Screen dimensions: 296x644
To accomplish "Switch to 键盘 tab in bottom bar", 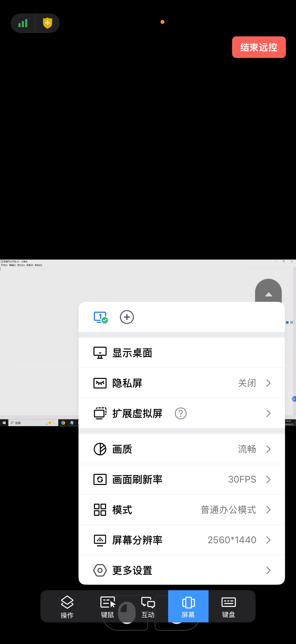I will (229, 607).
